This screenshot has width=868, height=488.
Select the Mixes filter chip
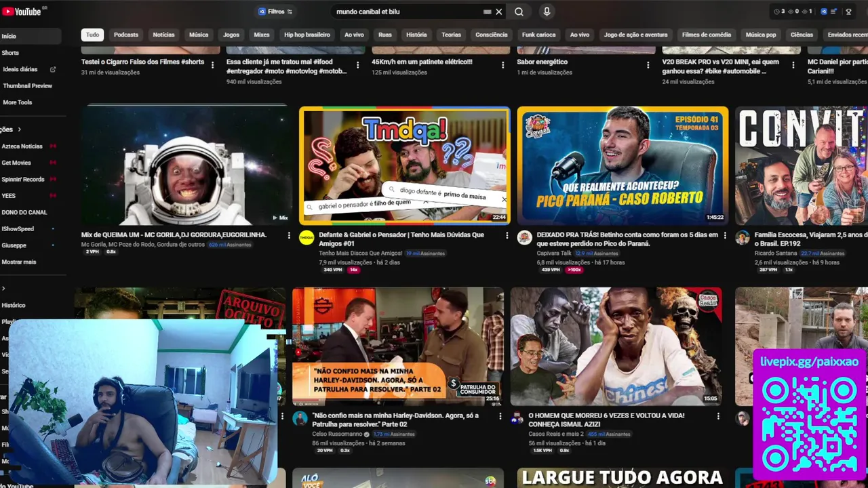click(x=262, y=35)
